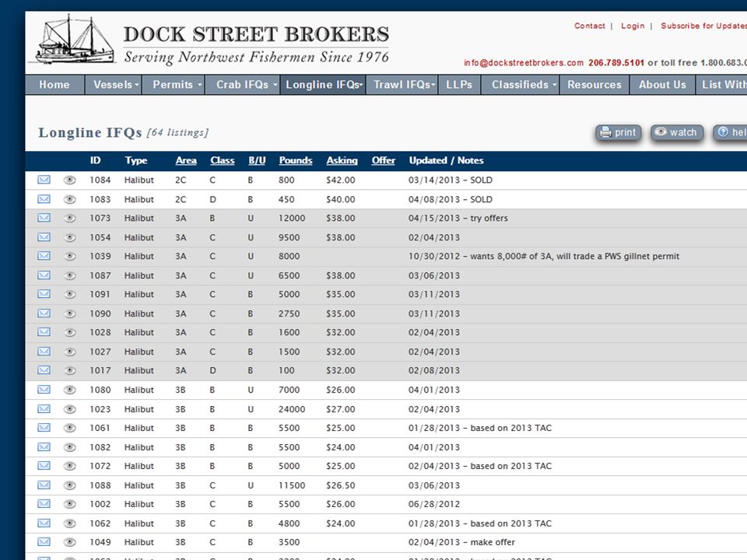Sort listings by Class column
This screenshot has width=747, height=560.
tap(223, 160)
